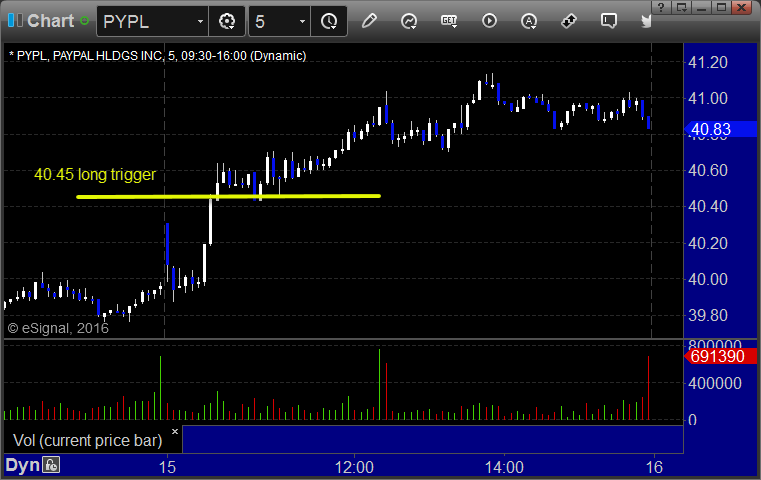The image size is (761, 480).
Task: Select the yellow 40.45 trigger line
Action: coord(228,197)
